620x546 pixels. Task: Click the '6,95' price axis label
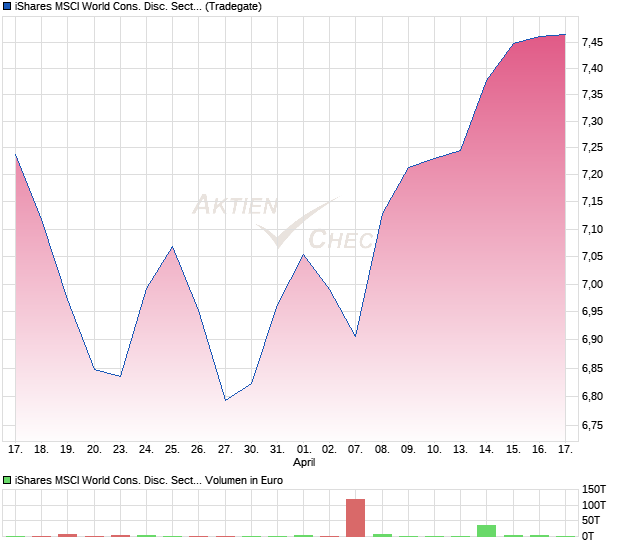tap(592, 311)
